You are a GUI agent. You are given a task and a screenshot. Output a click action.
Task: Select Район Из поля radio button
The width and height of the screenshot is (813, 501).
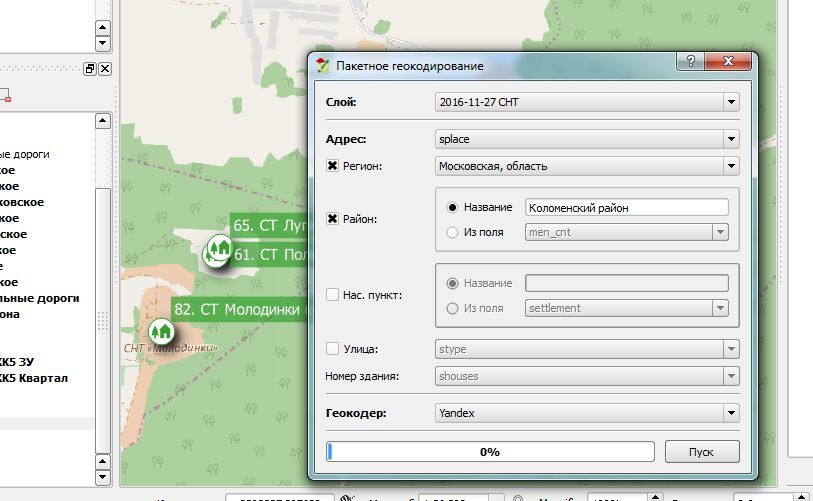pyautogui.click(x=452, y=232)
